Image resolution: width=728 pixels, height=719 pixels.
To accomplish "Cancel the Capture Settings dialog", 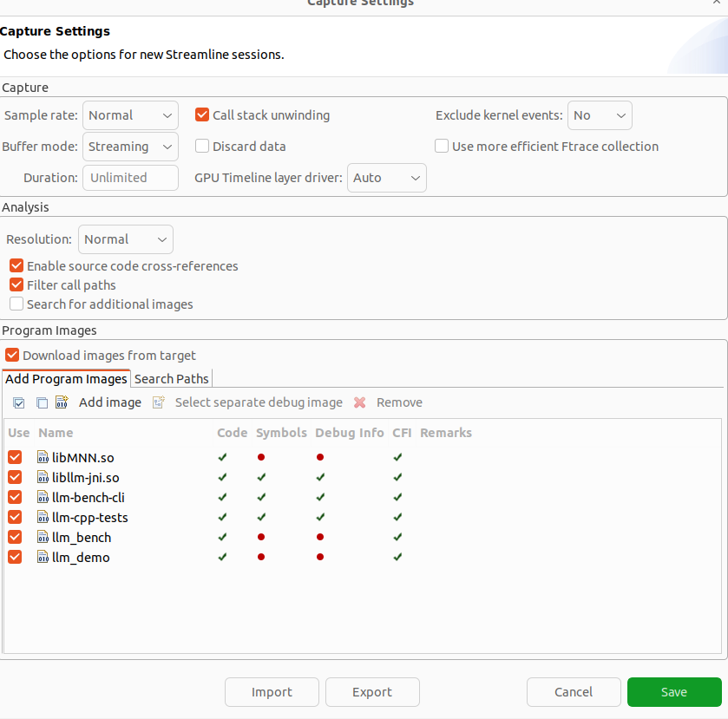I will click(574, 692).
